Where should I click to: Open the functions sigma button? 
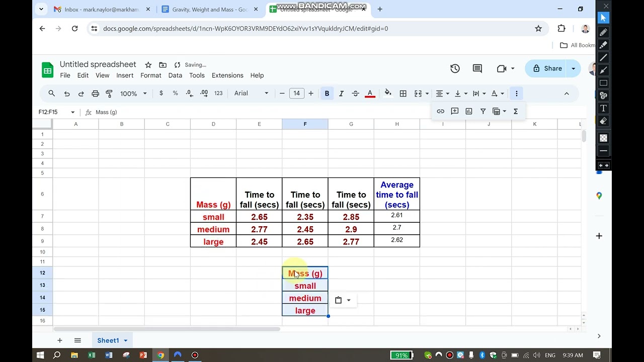(516, 111)
